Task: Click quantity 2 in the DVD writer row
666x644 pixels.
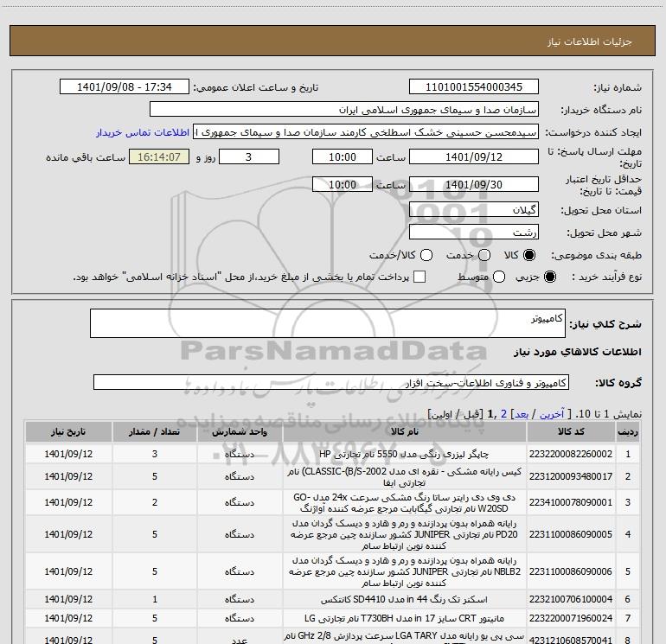Action: click(155, 502)
